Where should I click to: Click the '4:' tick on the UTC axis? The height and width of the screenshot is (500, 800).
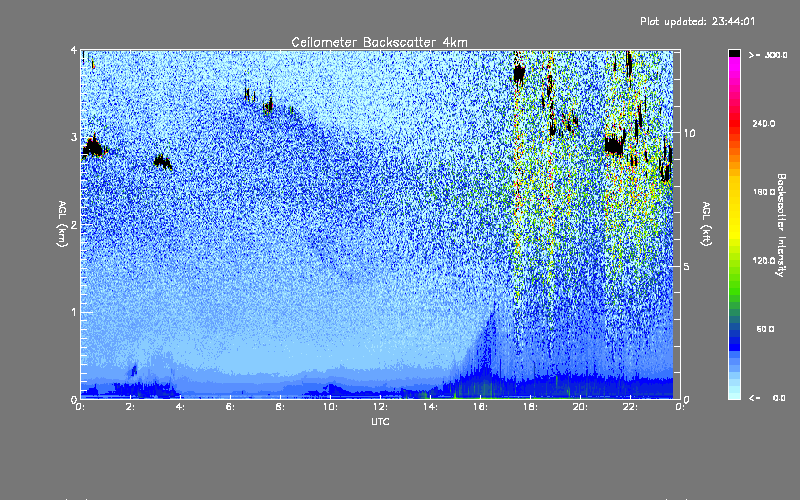[181, 407]
